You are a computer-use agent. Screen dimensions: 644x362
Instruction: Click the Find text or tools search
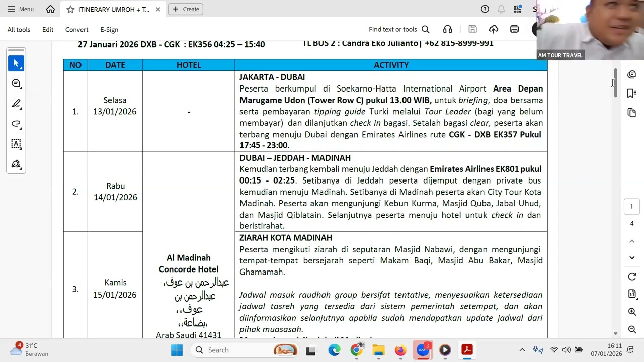point(398,30)
